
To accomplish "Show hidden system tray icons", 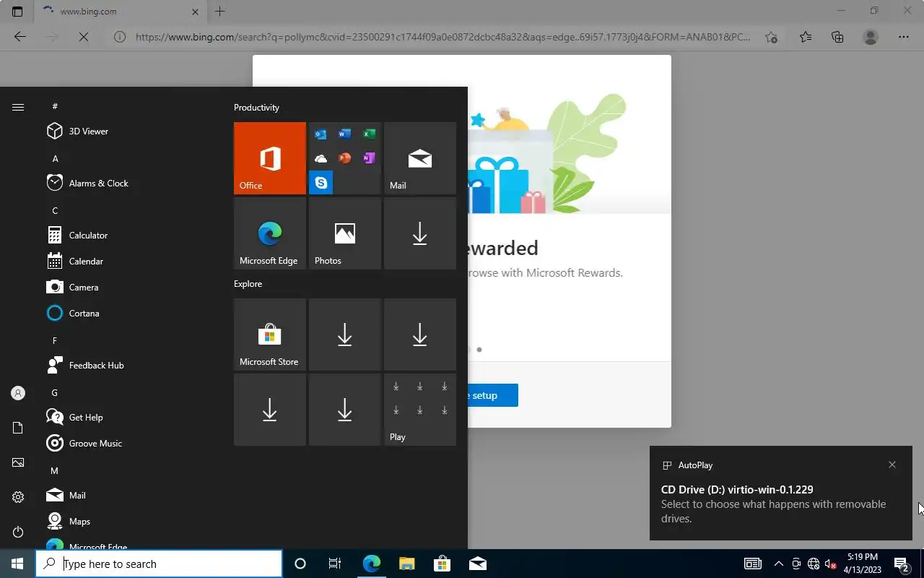I will (x=778, y=564).
